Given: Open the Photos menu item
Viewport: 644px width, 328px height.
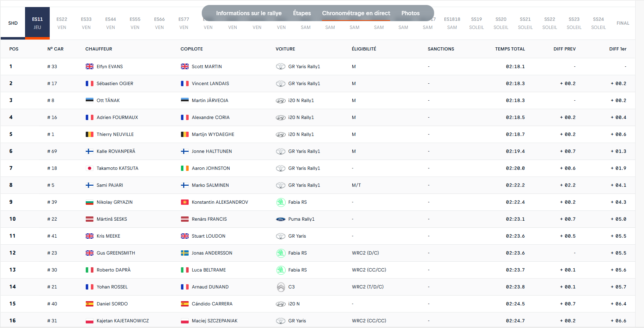Looking at the screenshot, I should (x=410, y=13).
